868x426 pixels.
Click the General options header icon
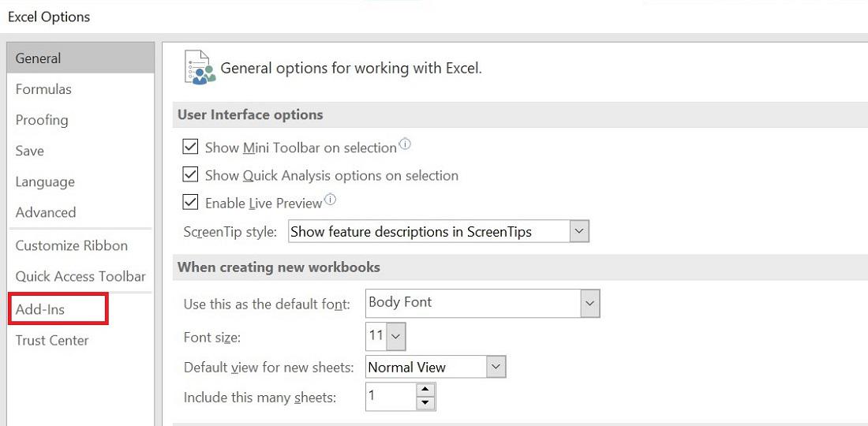199,67
